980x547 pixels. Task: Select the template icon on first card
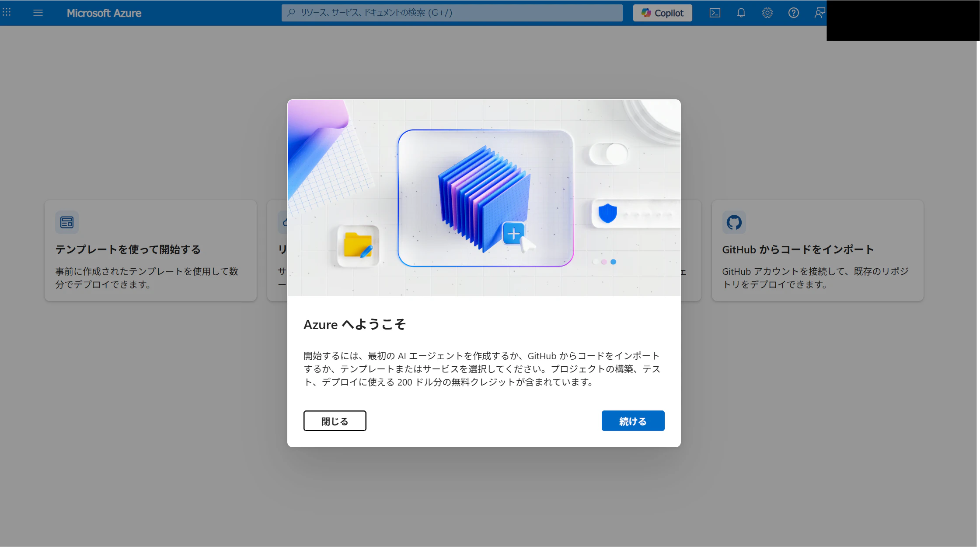pos(67,222)
